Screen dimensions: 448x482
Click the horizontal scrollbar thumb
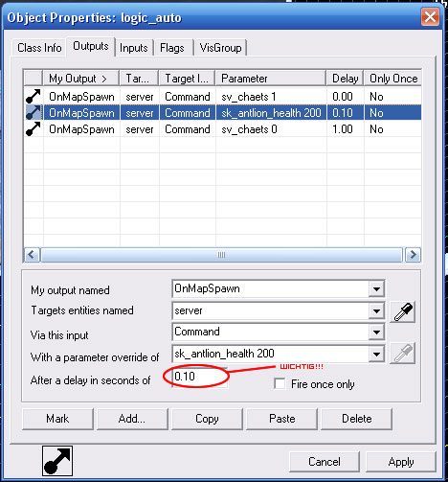221,255
